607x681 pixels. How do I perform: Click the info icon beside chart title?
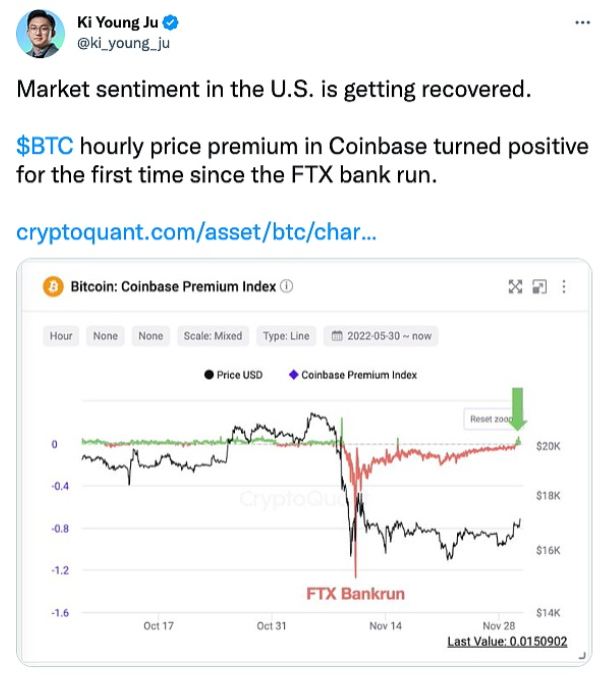288,287
